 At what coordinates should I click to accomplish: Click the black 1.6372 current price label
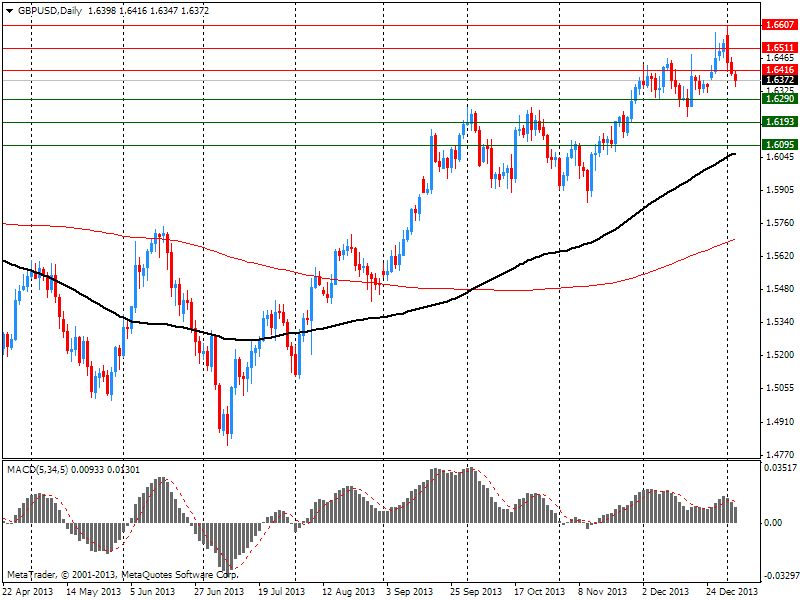click(x=780, y=80)
